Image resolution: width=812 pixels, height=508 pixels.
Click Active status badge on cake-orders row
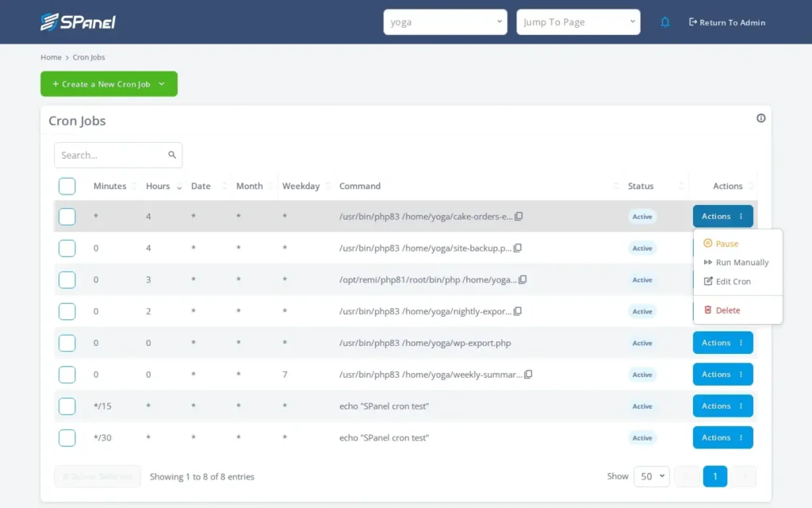[x=642, y=217]
